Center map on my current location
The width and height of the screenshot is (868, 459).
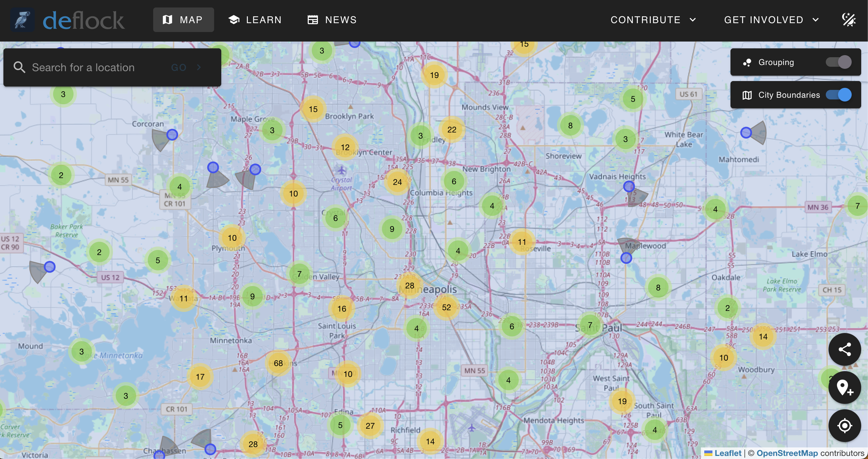pyautogui.click(x=845, y=426)
